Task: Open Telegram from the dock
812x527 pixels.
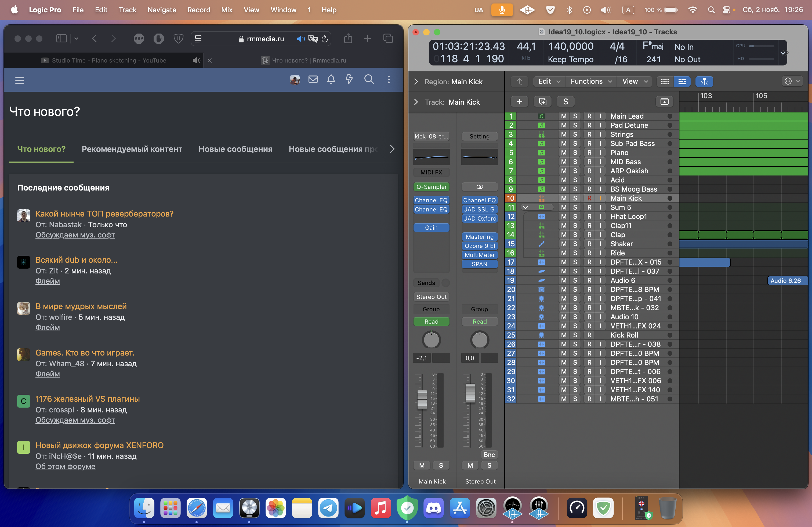Action: (x=328, y=508)
